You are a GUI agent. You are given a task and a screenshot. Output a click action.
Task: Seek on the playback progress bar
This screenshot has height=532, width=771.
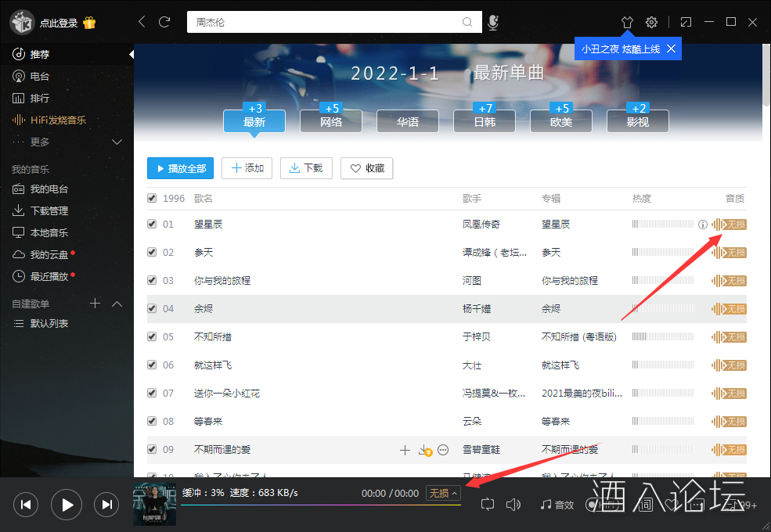[321, 505]
